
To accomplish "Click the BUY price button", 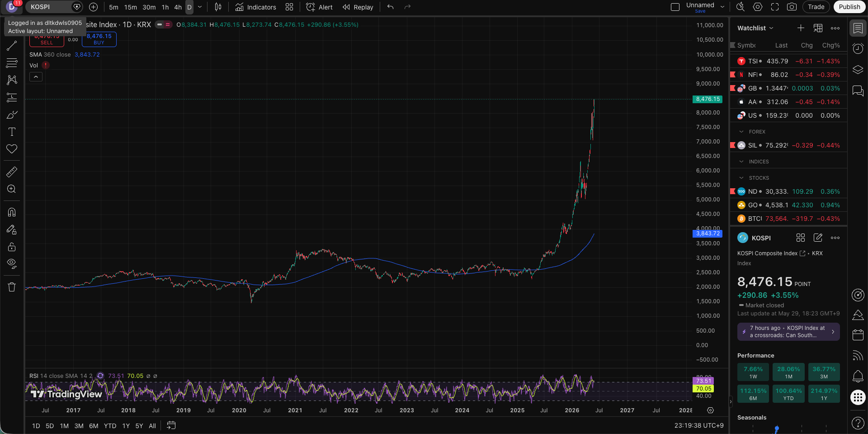I will (99, 39).
